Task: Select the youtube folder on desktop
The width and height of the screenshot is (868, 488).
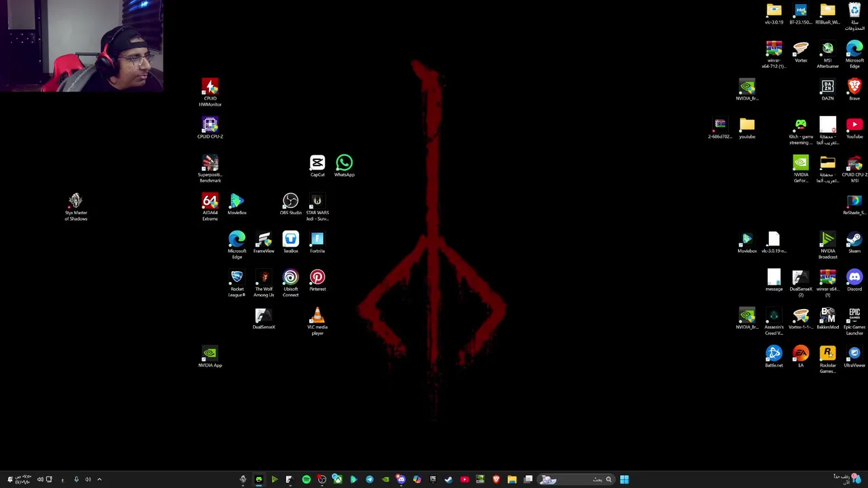Action: (x=747, y=128)
